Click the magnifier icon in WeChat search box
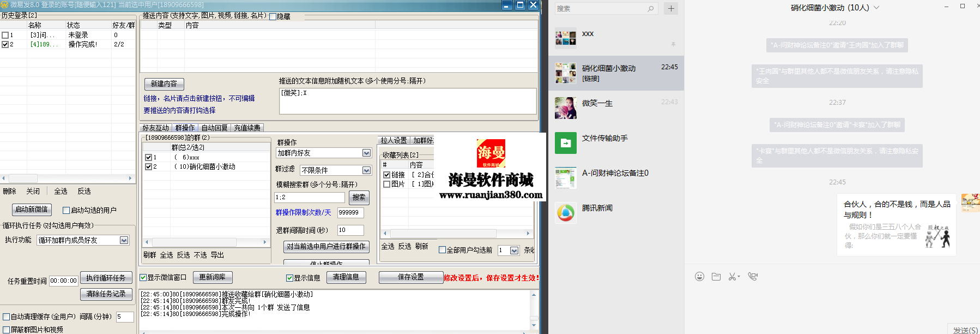980x334 pixels. [x=651, y=8]
